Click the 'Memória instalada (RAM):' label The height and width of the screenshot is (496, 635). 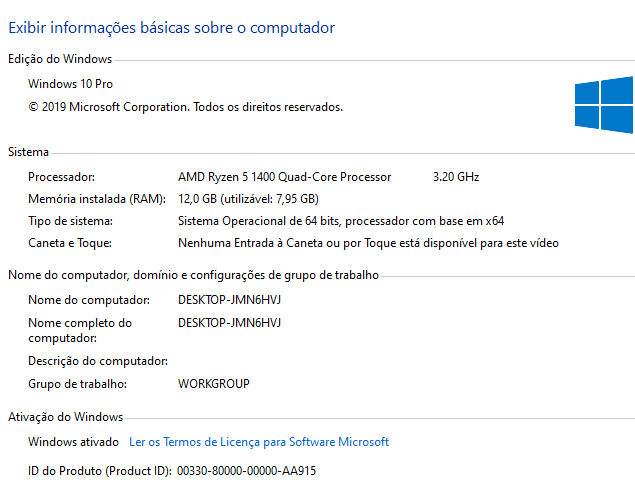point(97,199)
